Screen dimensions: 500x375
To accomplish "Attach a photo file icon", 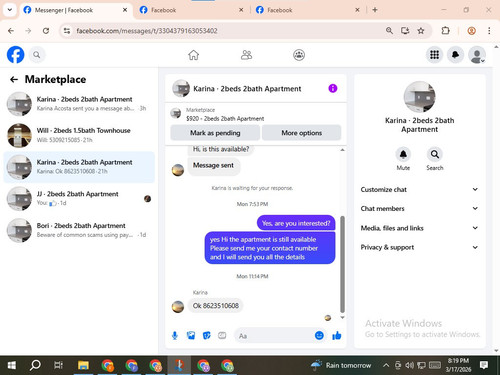I will (191, 336).
